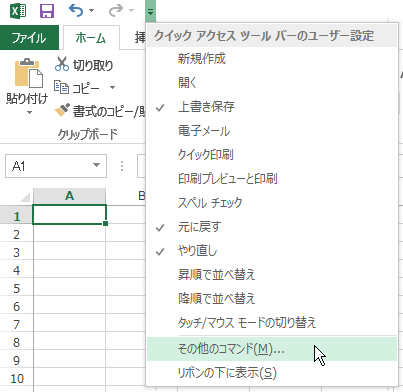403x392 pixels.
Task: Click the 切り取り scissors icon
Action: click(62, 64)
